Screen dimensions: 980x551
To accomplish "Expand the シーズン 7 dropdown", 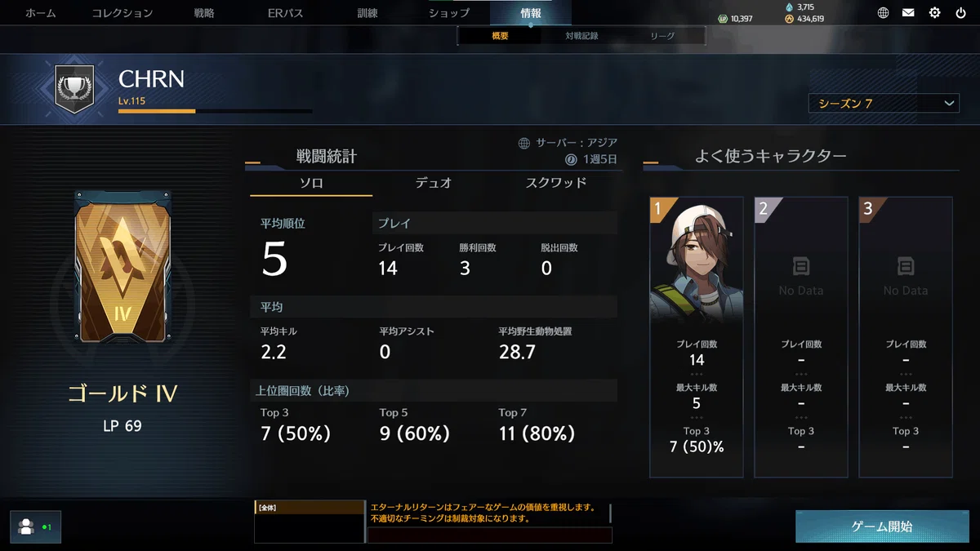I will [883, 103].
